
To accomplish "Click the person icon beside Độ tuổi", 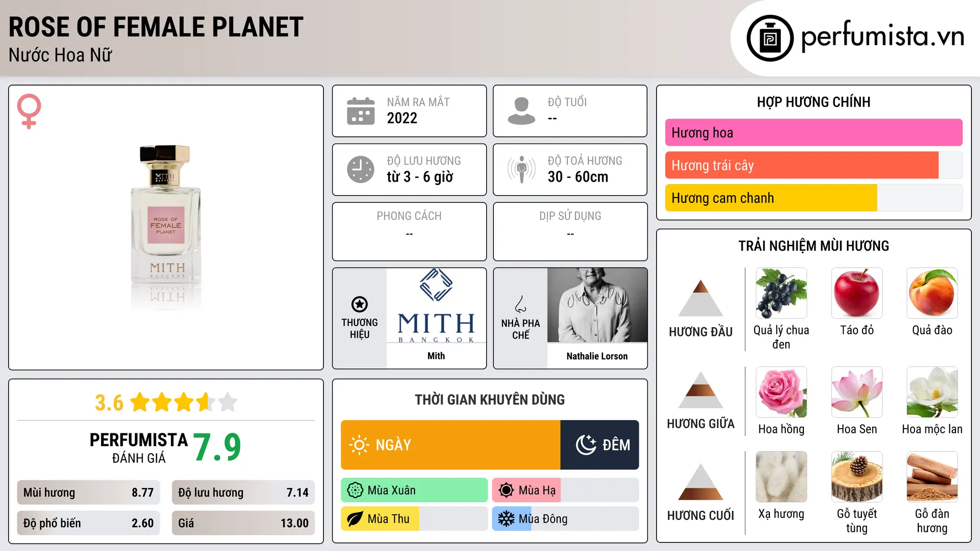I will (x=522, y=111).
